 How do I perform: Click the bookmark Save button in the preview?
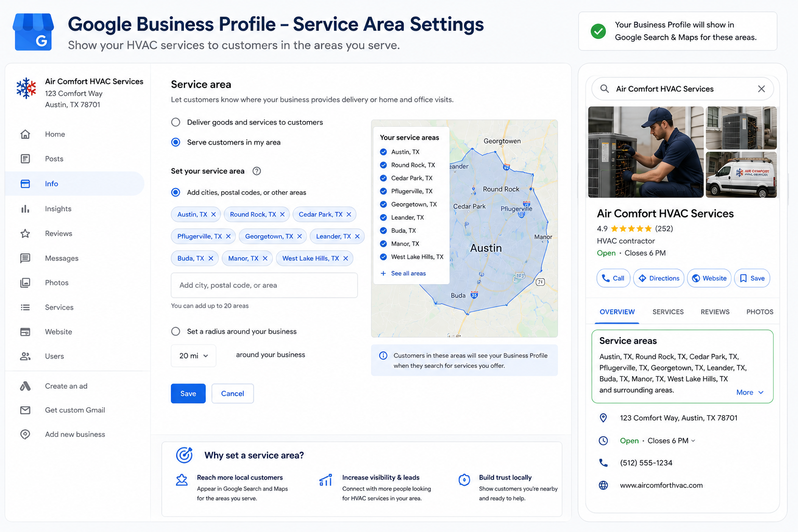[x=752, y=278]
